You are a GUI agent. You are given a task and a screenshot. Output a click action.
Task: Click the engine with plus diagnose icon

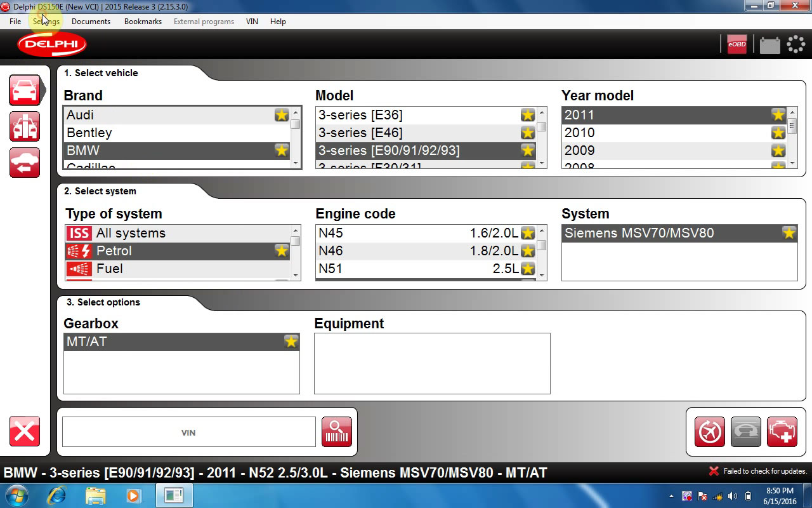click(782, 432)
